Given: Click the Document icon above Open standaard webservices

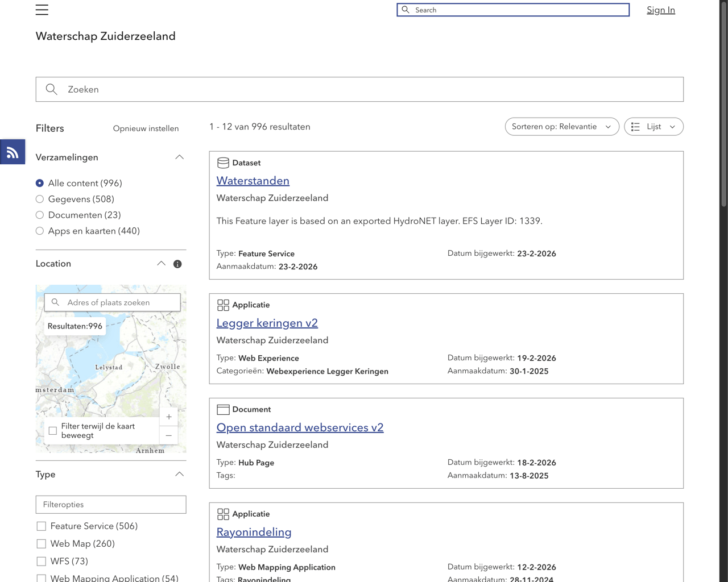Looking at the screenshot, I should 223,410.
